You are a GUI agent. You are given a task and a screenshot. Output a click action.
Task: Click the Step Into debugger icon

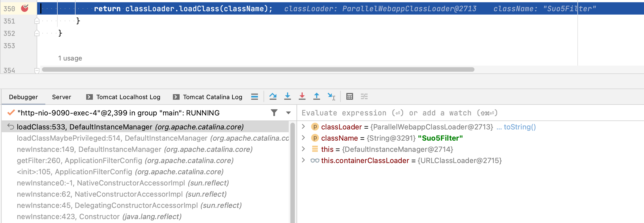288,96
